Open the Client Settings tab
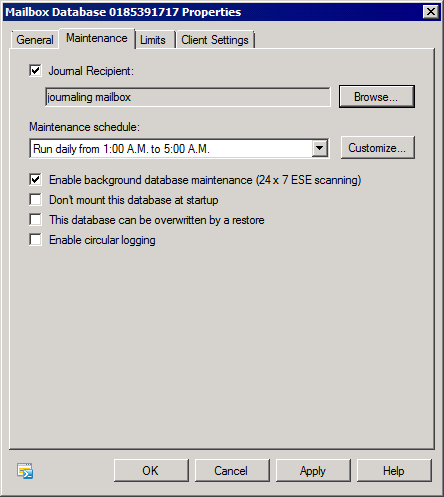Viewport: 444px width, 497px height. point(215,40)
